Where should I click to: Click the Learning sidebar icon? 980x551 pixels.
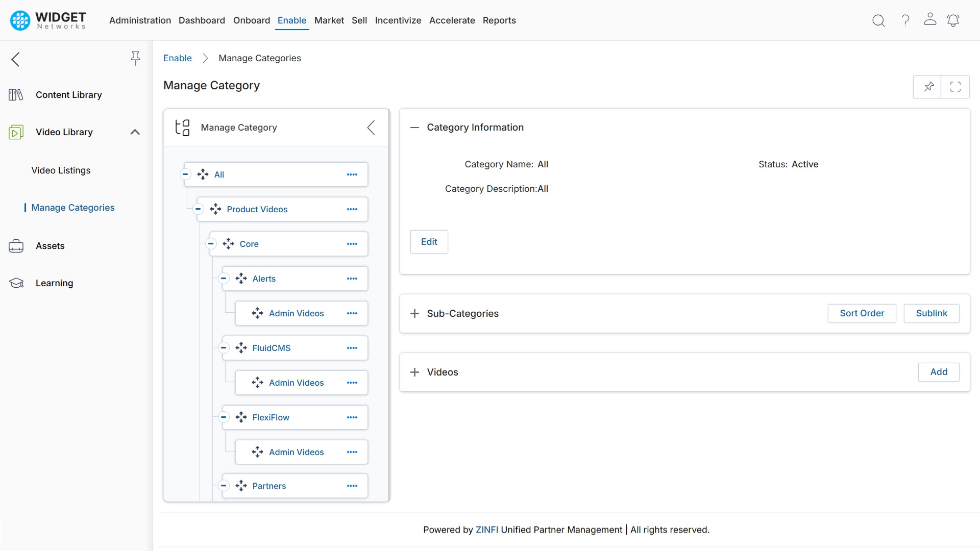click(x=15, y=283)
